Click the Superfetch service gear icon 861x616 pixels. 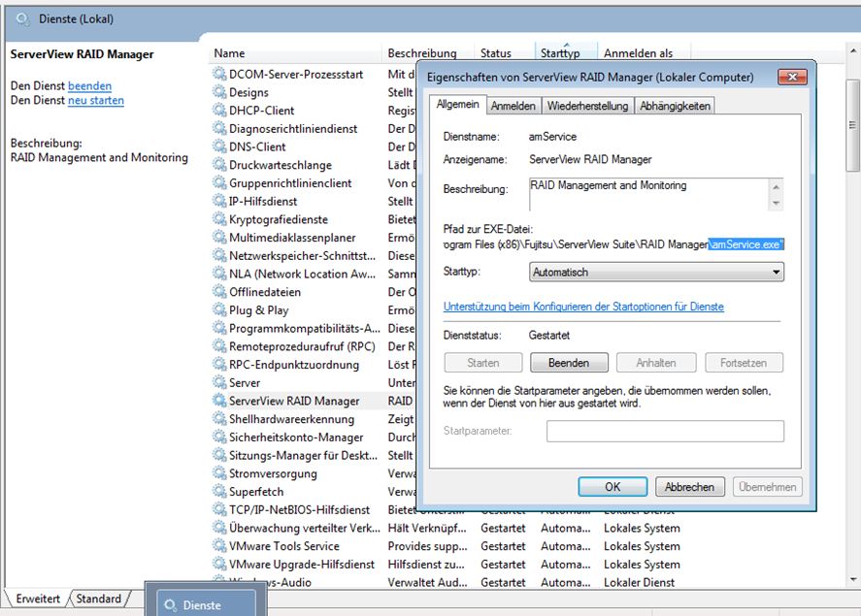[x=219, y=491]
